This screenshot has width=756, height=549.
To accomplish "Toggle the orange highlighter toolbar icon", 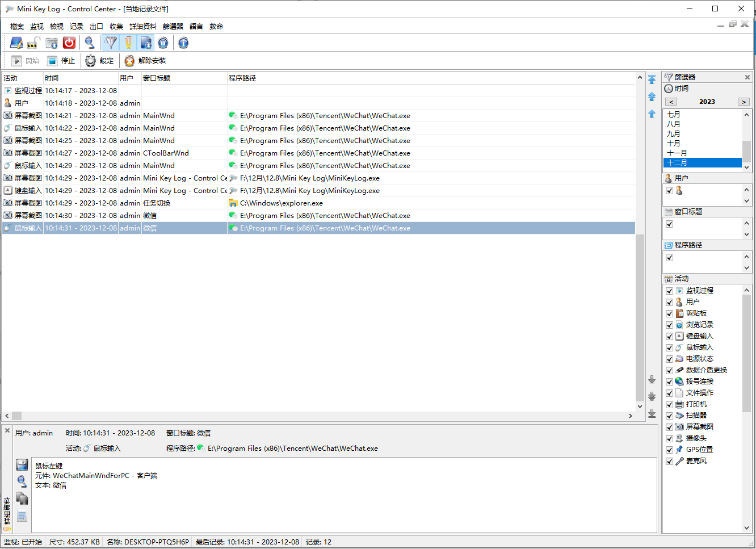I will (128, 43).
